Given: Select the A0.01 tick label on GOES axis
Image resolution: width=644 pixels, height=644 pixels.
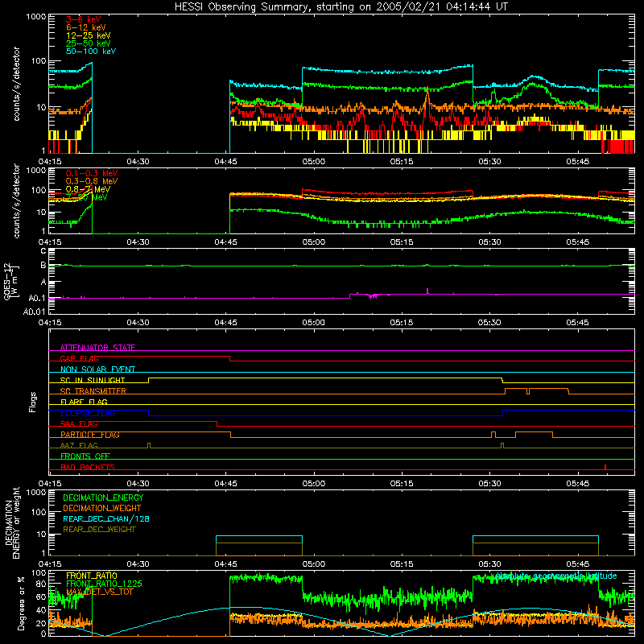Looking at the screenshot, I should coord(35,312).
